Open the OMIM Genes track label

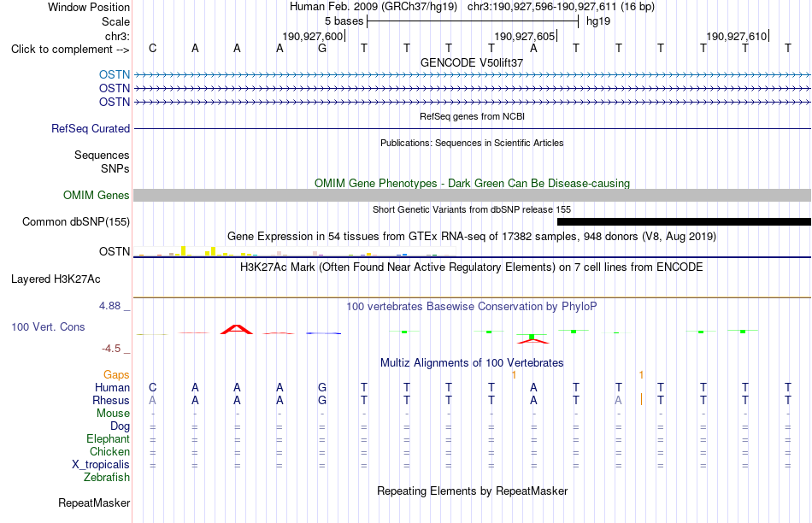(96, 195)
